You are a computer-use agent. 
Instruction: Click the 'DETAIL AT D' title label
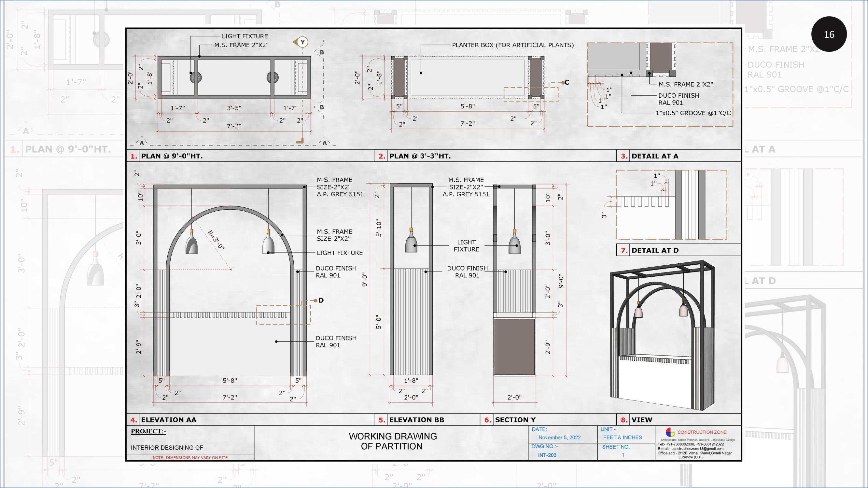click(655, 250)
